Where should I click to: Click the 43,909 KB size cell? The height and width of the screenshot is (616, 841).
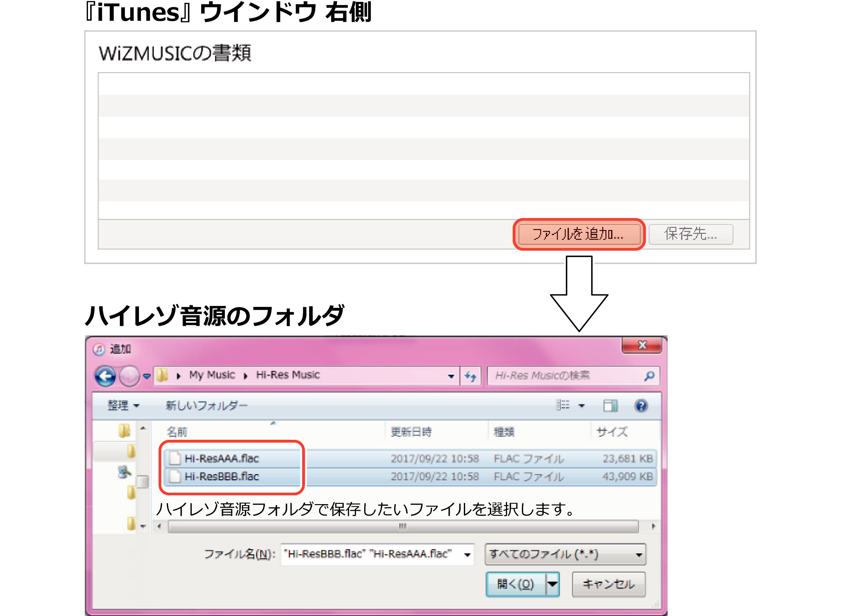[x=628, y=476]
